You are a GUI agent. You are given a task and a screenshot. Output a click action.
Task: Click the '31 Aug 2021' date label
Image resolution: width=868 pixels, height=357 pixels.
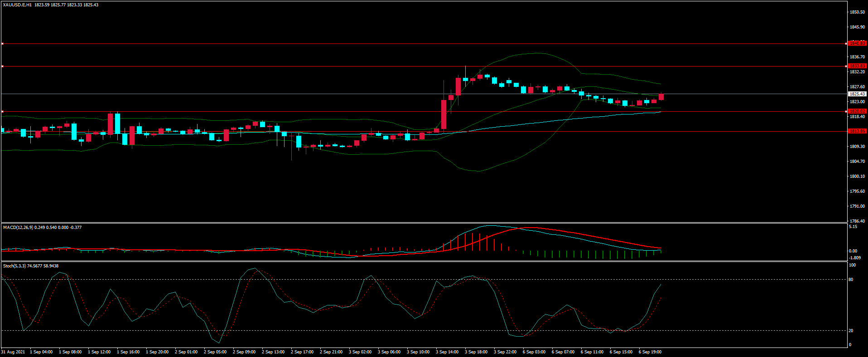point(13,352)
